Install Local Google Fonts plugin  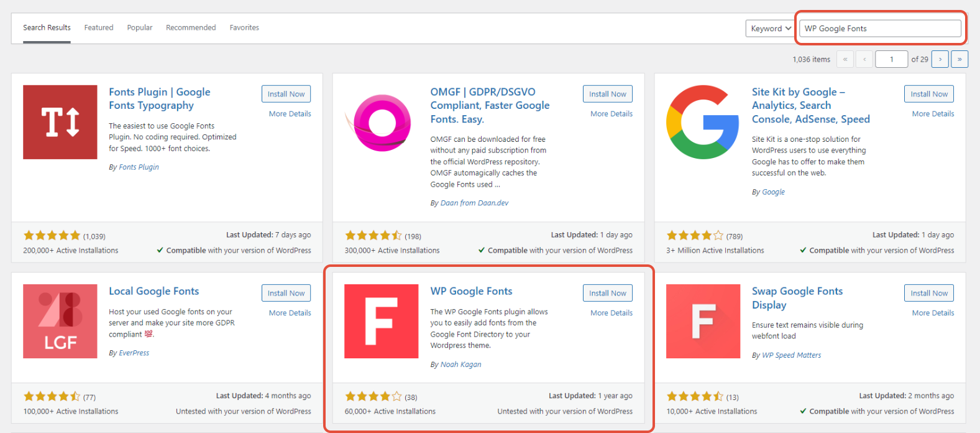pyautogui.click(x=286, y=293)
